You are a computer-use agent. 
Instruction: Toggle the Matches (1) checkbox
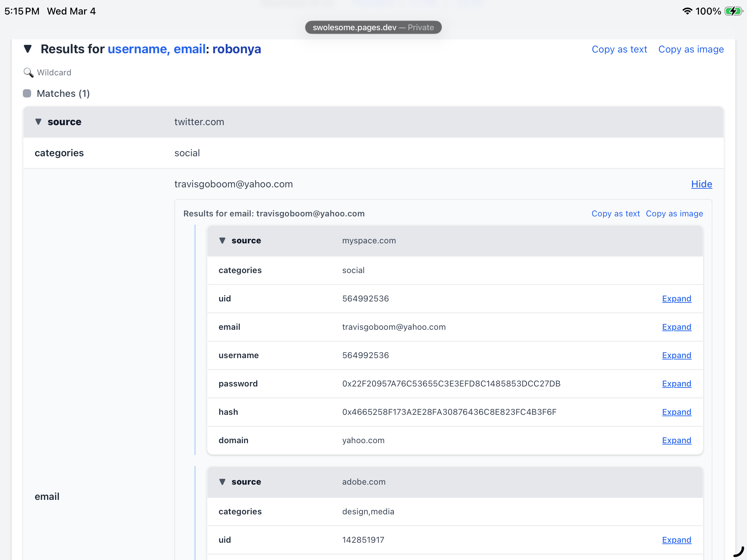[x=27, y=93]
